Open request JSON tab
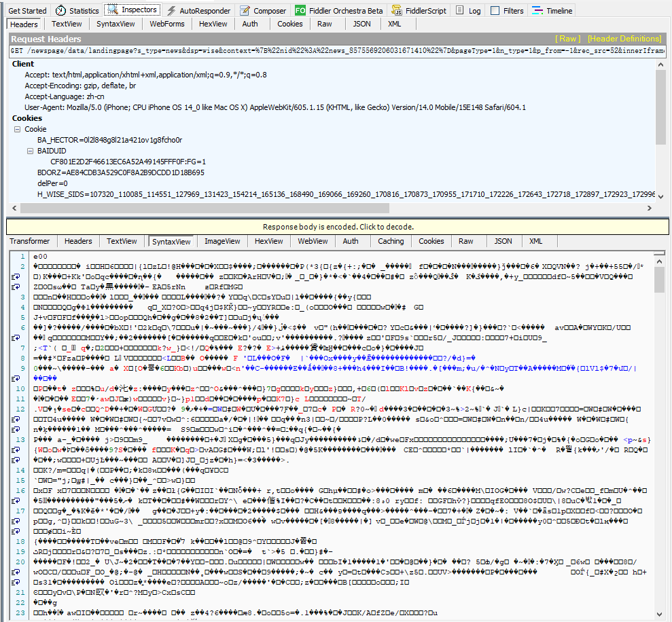Image resolution: width=672 pixels, height=622 pixels. pyautogui.click(x=361, y=24)
